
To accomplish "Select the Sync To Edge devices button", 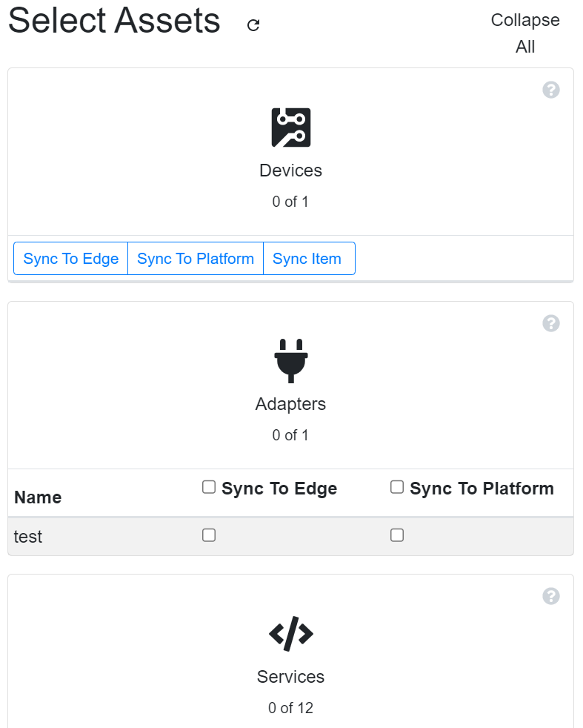I will pyautogui.click(x=71, y=259).
